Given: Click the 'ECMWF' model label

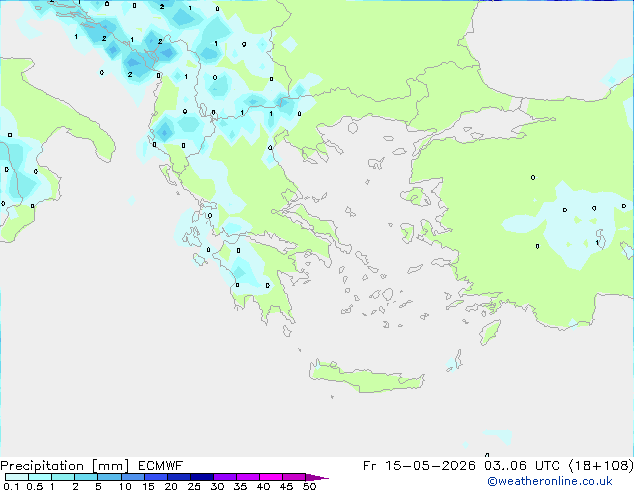Looking at the screenshot, I should (161, 466).
